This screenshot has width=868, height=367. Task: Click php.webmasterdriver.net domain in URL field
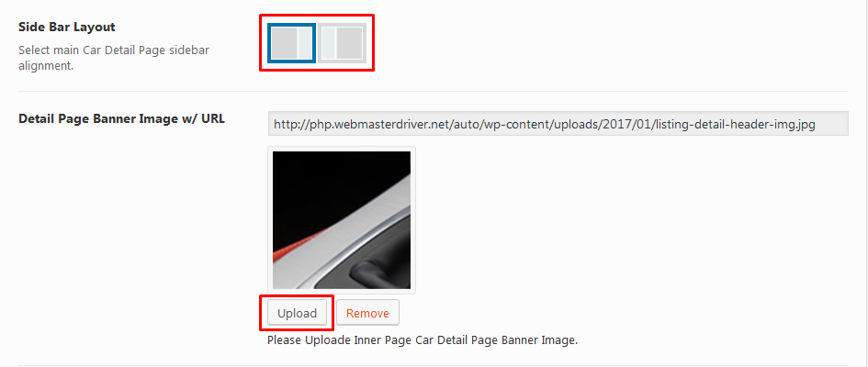(360, 125)
